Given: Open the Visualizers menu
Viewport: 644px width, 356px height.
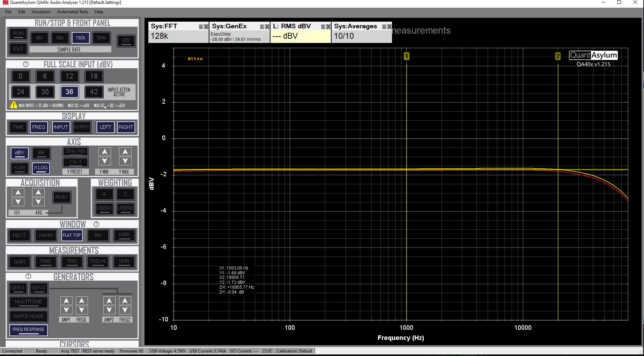Looking at the screenshot, I should click(41, 12).
